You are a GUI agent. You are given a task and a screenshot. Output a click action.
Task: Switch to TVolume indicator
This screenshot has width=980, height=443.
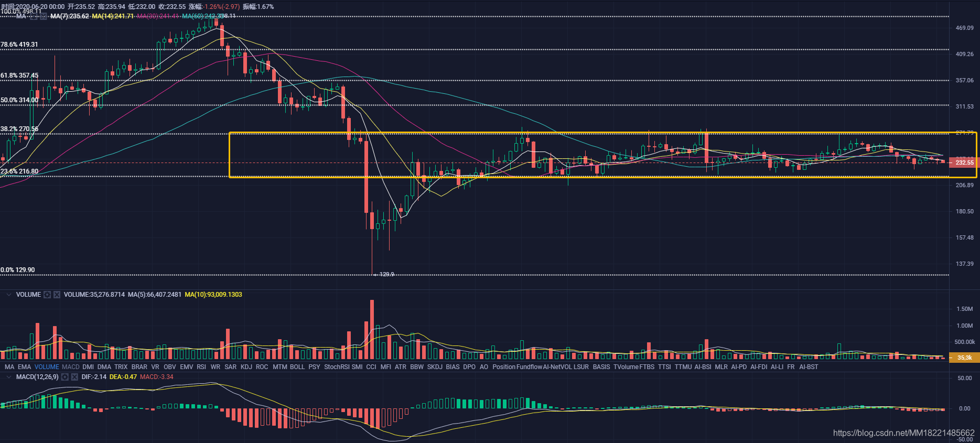click(626, 367)
